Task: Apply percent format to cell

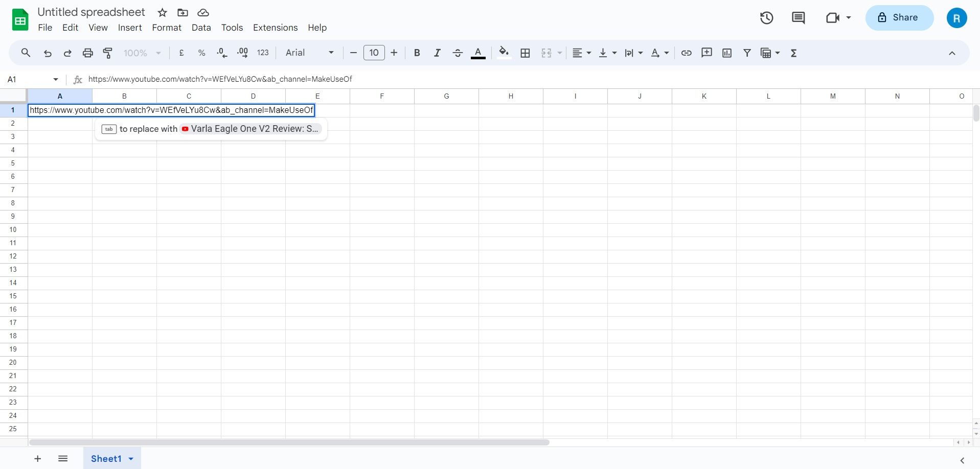Action: [x=201, y=53]
